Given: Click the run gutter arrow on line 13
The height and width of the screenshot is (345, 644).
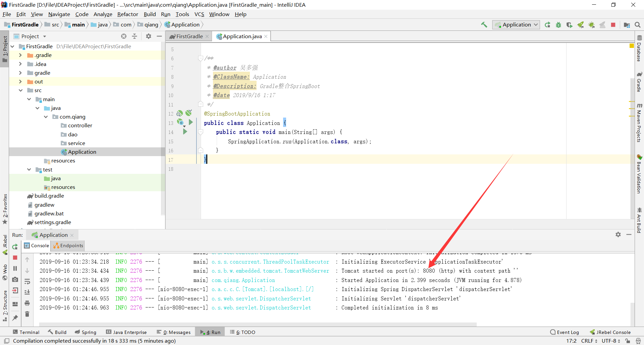Looking at the screenshot, I should pos(191,122).
